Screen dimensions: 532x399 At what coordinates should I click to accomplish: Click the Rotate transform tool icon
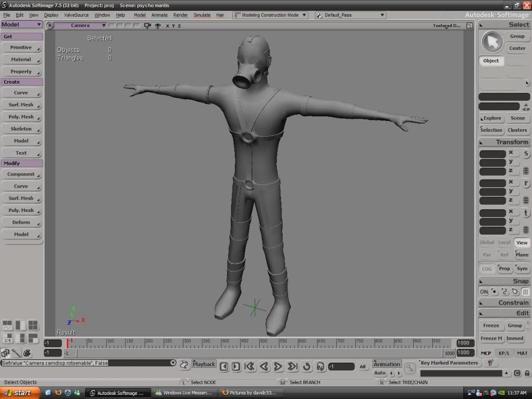pyautogui.click(x=526, y=183)
